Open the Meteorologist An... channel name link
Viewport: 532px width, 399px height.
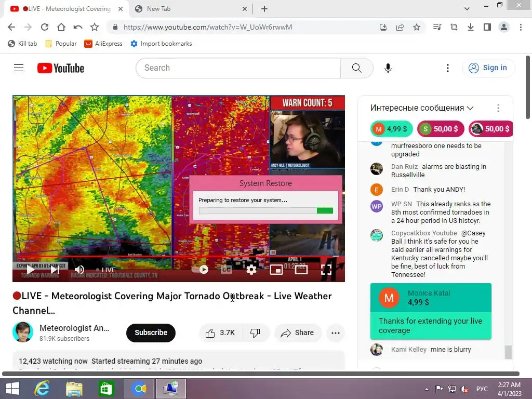74,328
